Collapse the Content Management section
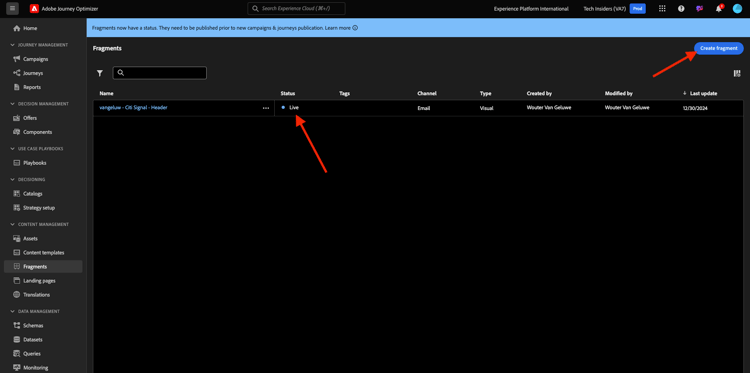Image resolution: width=750 pixels, height=373 pixels. click(13, 224)
